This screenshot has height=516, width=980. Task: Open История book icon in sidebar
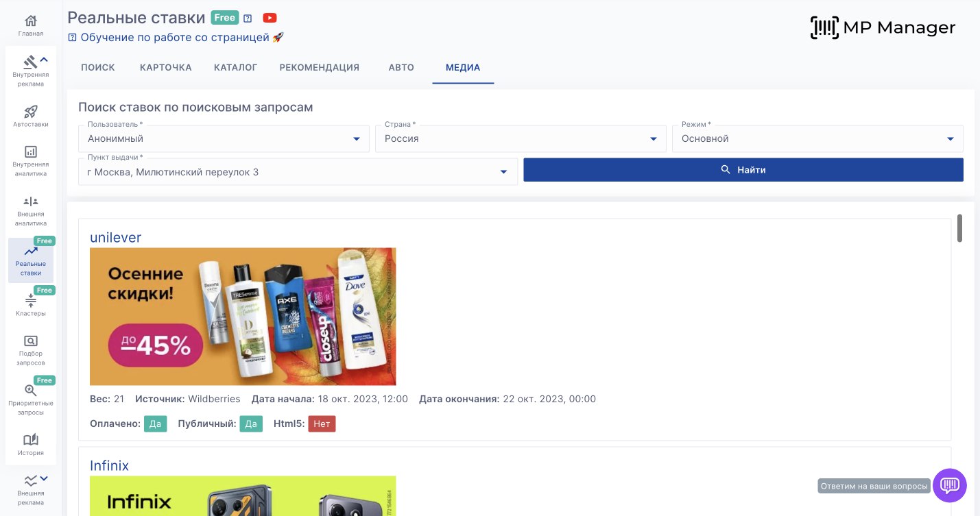pyautogui.click(x=31, y=440)
